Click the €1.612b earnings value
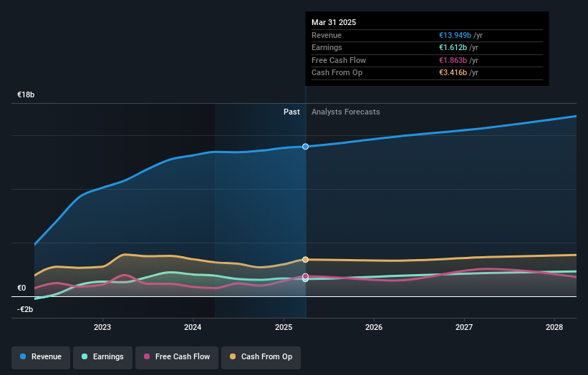The width and height of the screenshot is (588, 375). point(453,47)
